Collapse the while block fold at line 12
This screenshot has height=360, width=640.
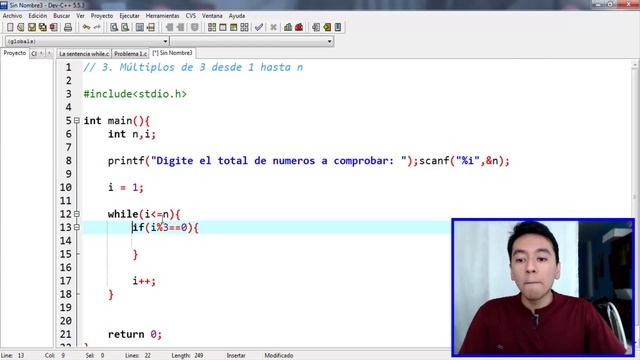coord(77,214)
